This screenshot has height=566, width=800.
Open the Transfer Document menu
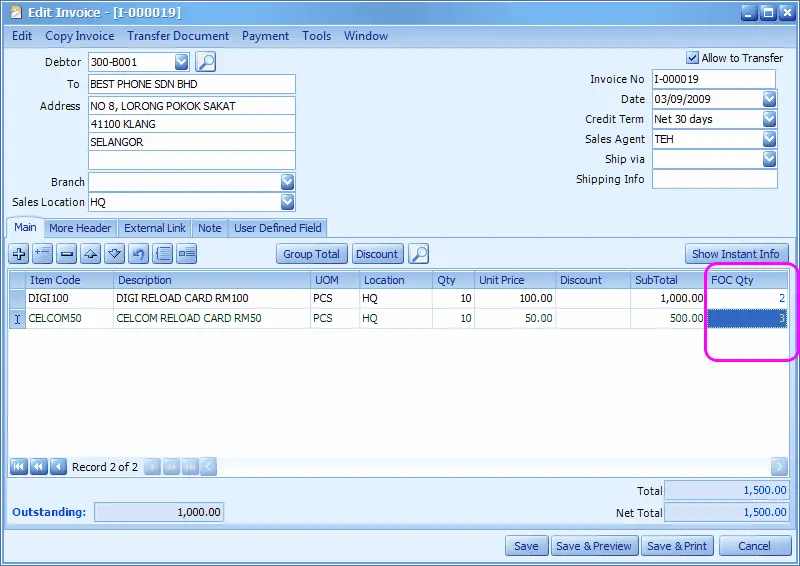178,36
